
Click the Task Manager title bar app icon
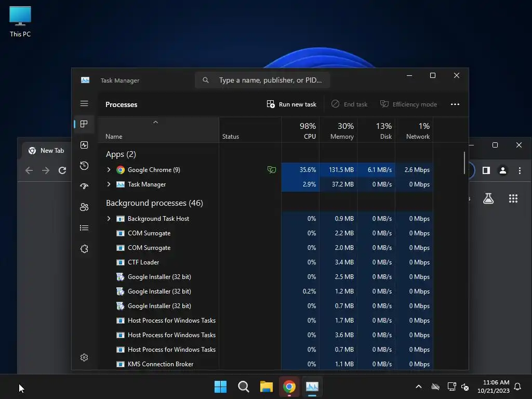click(85, 80)
